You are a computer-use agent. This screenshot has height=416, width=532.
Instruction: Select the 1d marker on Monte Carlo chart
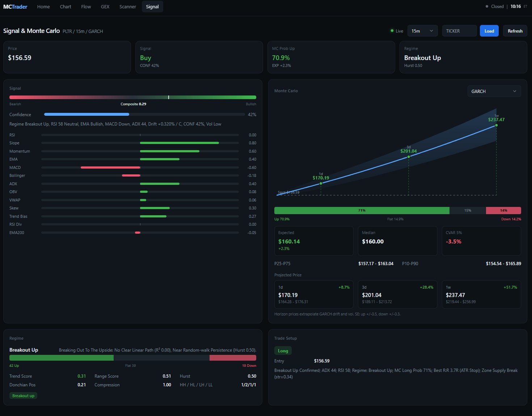(x=321, y=183)
